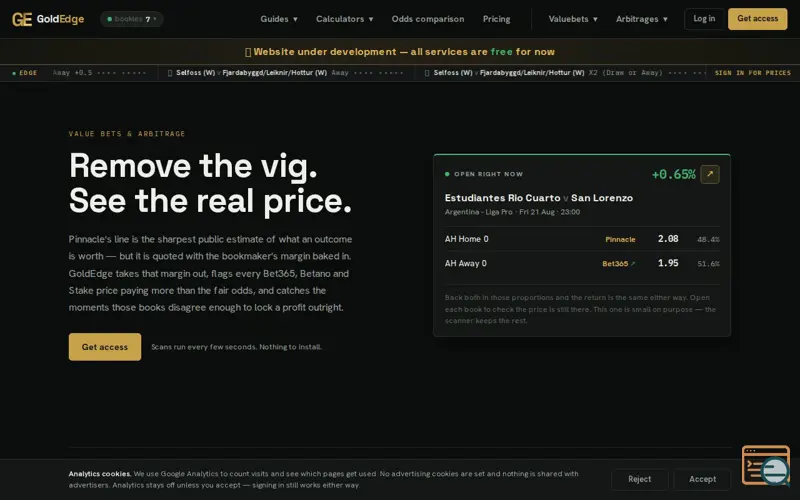Click the Scans run every few seconds note
The height and width of the screenshot is (500, 800).
coord(236,347)
